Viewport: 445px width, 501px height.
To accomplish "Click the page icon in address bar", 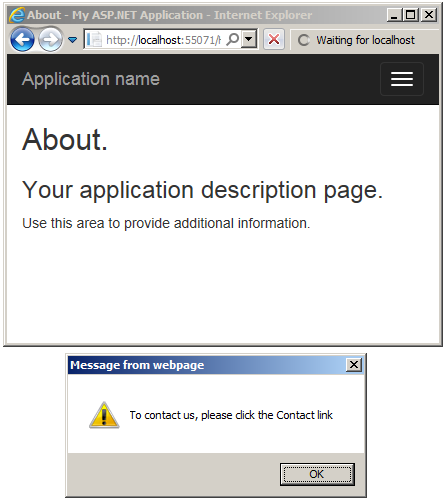I will (94, 40).
